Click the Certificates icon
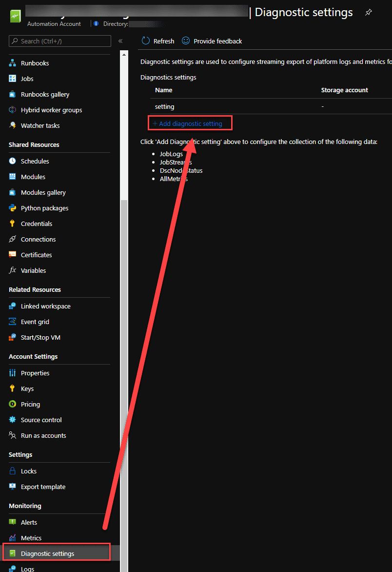392x572 pixels. [x=12, y=255]
